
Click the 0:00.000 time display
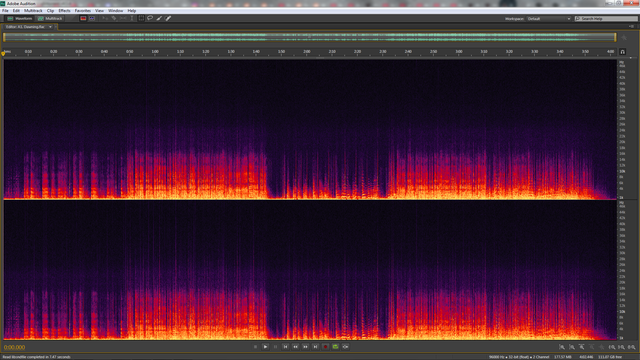click(x=14, y=347)
